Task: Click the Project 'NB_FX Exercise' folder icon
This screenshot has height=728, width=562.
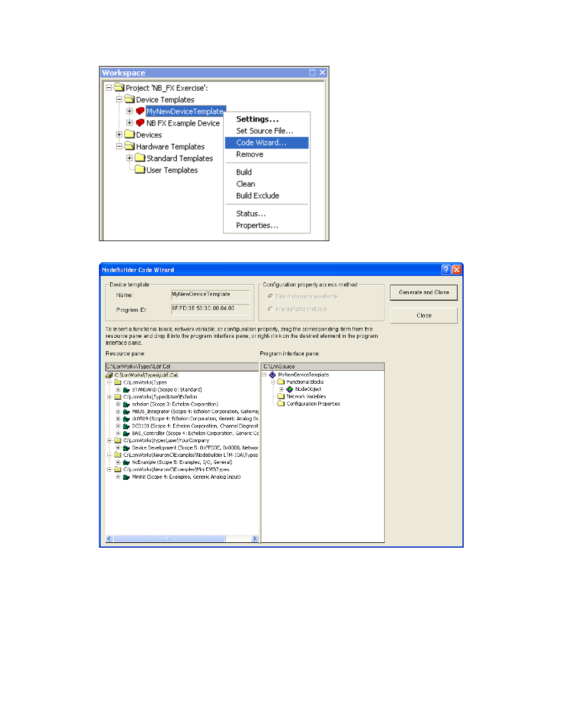Action: [119, 87]
